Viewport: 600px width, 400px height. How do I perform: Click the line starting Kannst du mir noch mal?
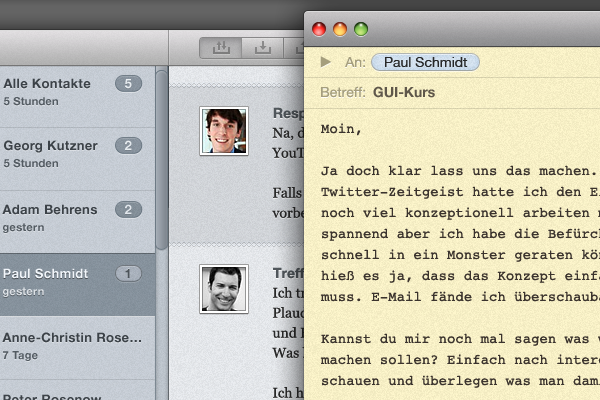pyautogui.click(x=460, y=339)
